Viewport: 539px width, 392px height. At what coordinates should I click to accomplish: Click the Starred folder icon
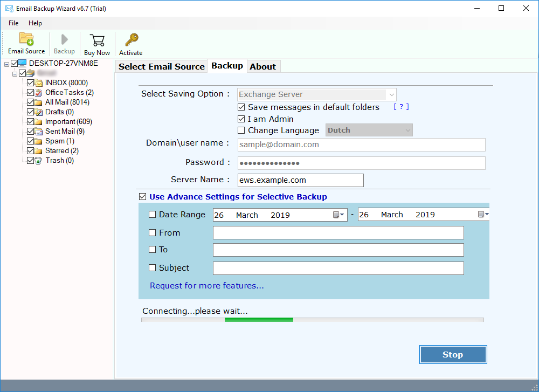(x=38, y=150)
